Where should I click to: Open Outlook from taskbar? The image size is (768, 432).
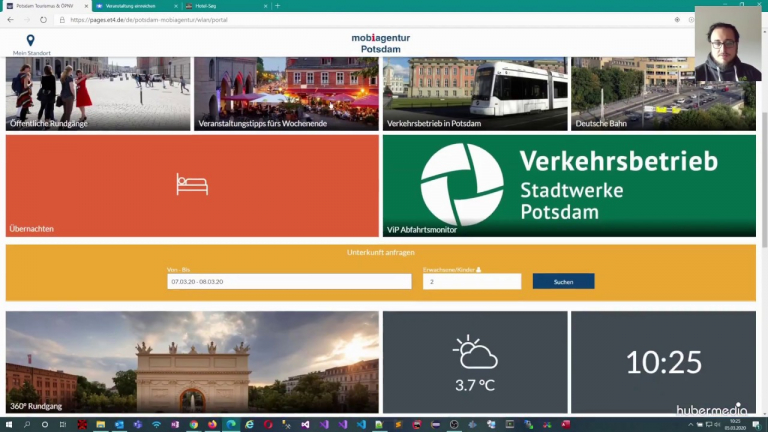click(119, 425)
